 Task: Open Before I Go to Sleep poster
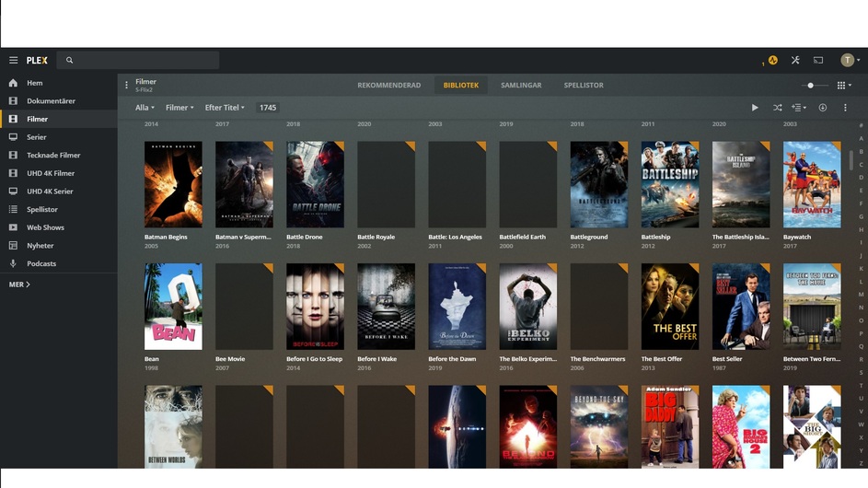pyautogui.click(x=315, y=307)
